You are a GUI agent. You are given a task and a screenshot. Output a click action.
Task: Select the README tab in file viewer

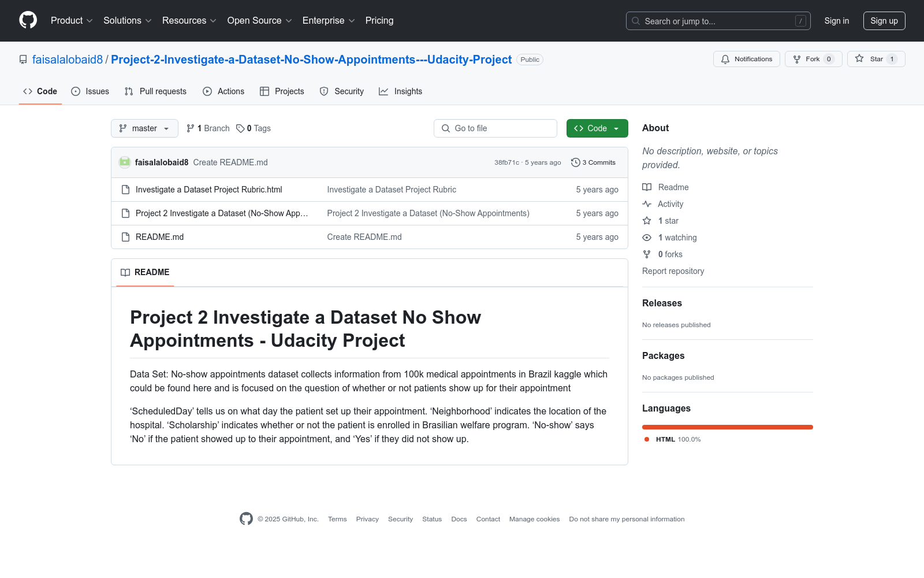[x=145, y=272]
